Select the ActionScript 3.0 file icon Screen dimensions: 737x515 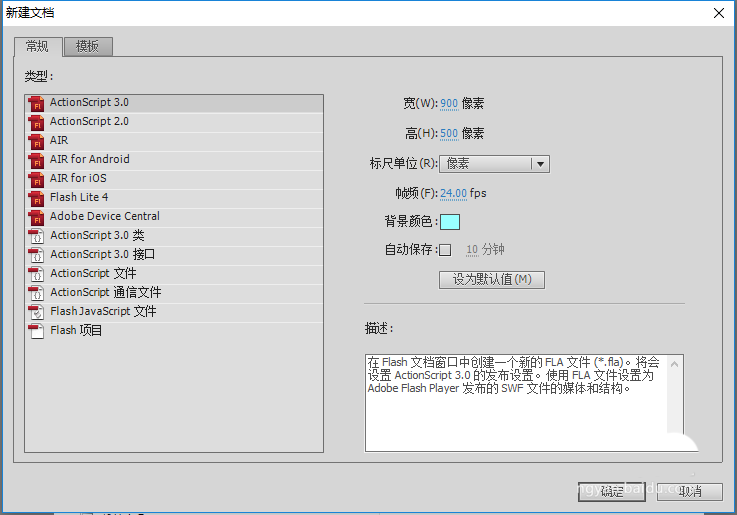(36, 103)
